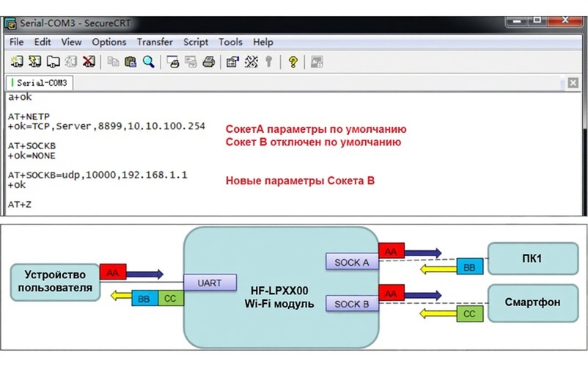The height and width of the screenshot is (367, 588).
Task: Open the Tools menu
Action: [x=230, y=42]
